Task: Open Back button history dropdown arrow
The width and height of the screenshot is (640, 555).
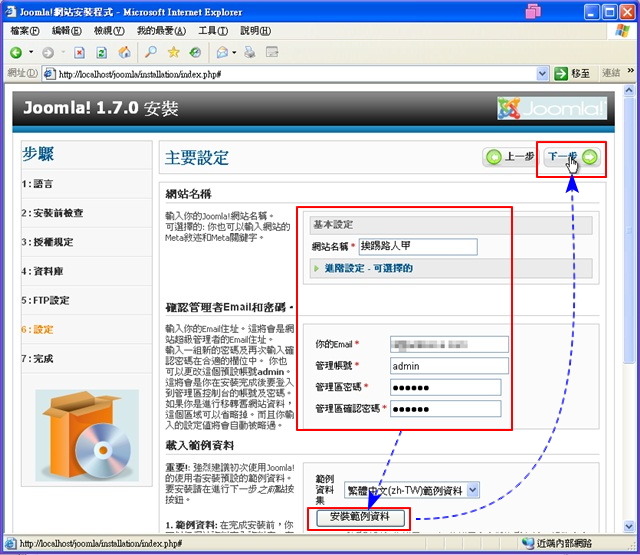Action: 31,52
